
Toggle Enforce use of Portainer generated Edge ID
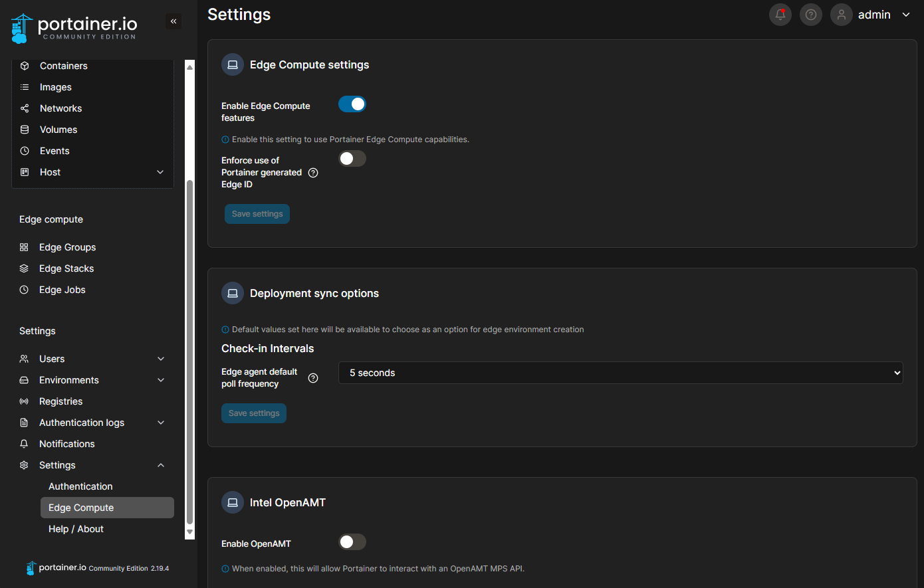(x=352, y=159)
